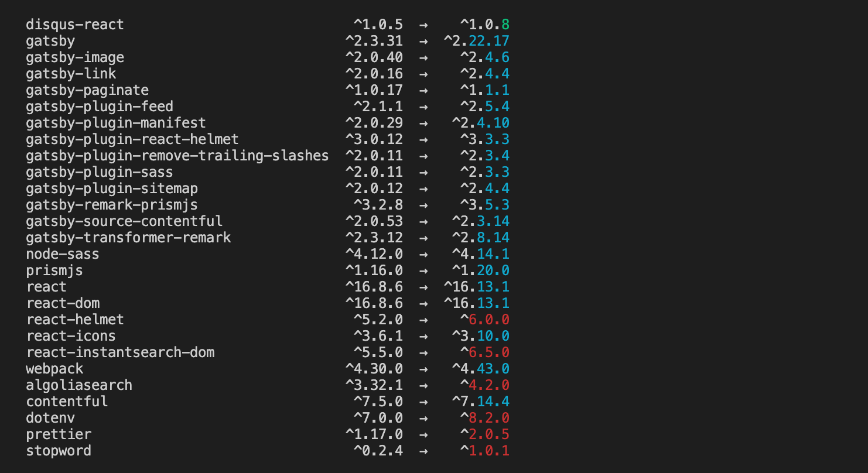This screenshot has width=868, height=473.
Task: Click the prismjs package name
Action: 54,270
